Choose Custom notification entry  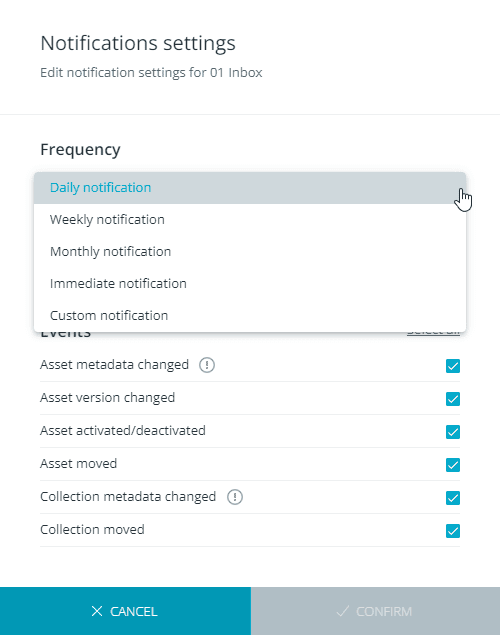click(250, 315)
